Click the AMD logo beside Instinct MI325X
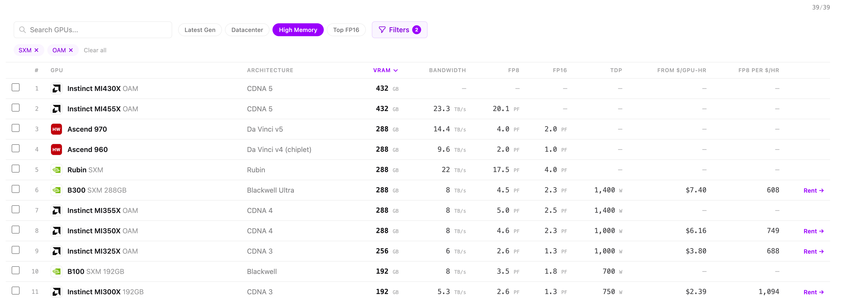The width and height of the screenshot is (868, 298). (56, 251)
